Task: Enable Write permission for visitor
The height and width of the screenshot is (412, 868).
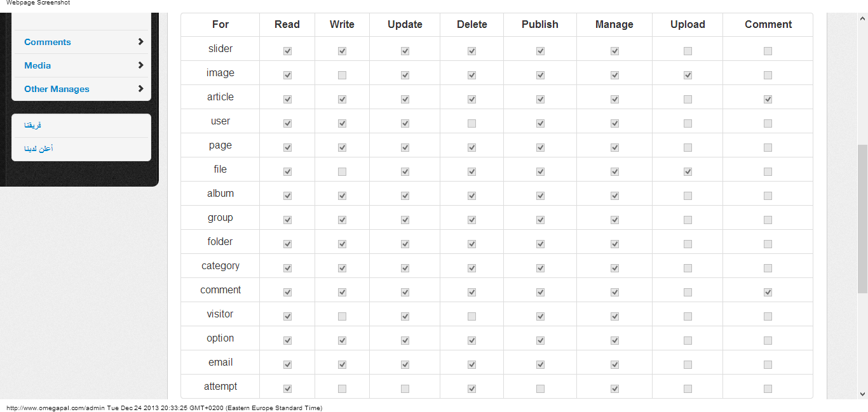Action: tap(342, 316)
